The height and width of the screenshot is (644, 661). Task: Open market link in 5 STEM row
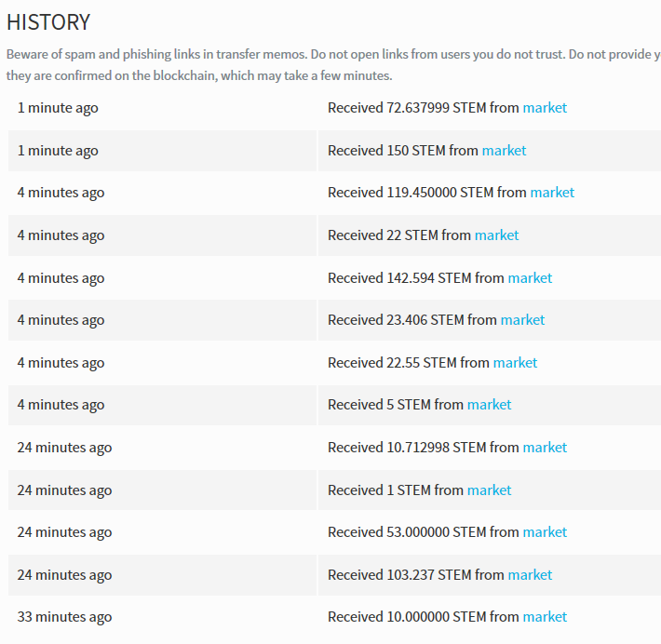pos(489,405)
